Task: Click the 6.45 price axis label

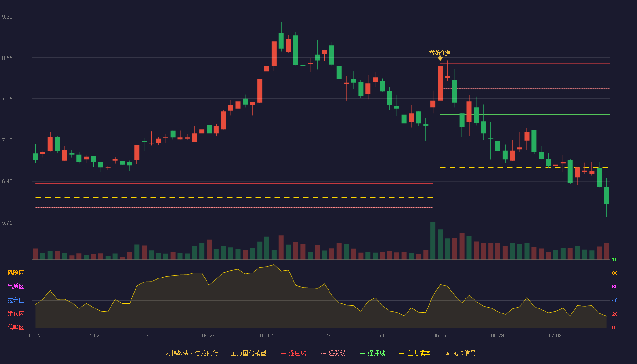Action: pos(7,181)
